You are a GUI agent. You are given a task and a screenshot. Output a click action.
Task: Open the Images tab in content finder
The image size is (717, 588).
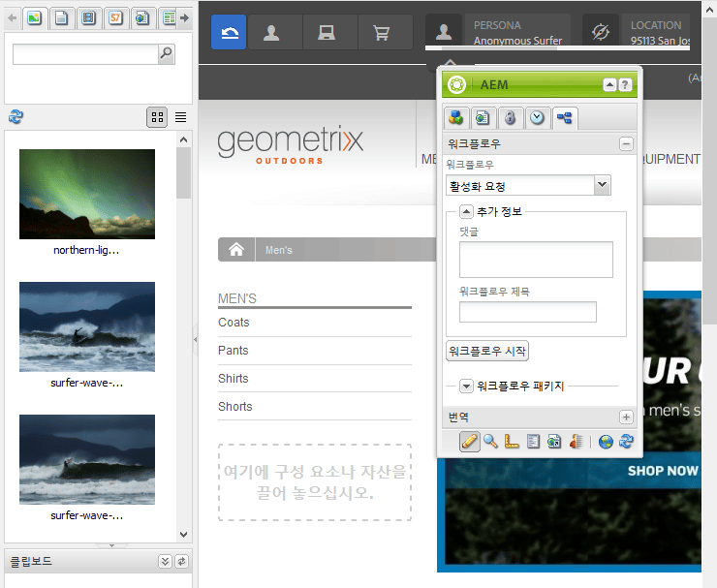34,17
